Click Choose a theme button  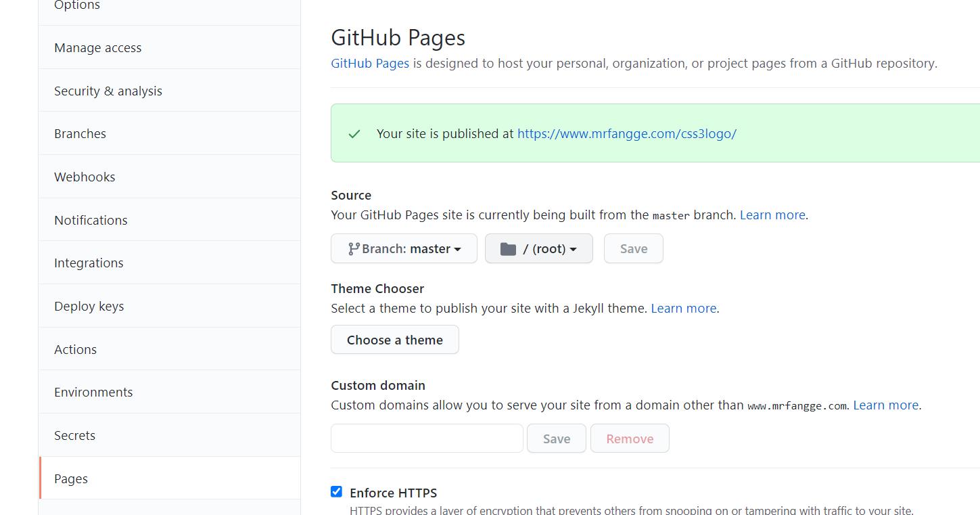395,340
